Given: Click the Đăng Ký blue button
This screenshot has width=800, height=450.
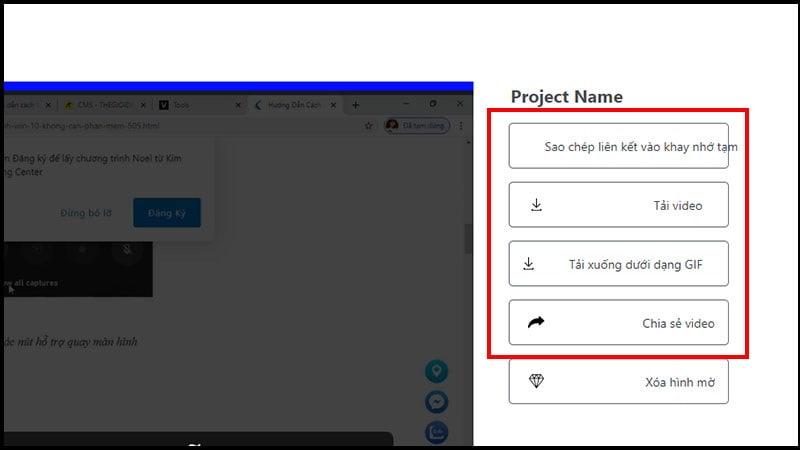Looking at the screenshot, I should tap(167, 213).
